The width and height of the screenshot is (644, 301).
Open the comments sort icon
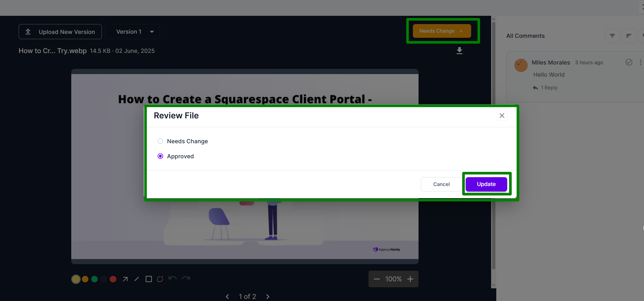coord(628,36)
